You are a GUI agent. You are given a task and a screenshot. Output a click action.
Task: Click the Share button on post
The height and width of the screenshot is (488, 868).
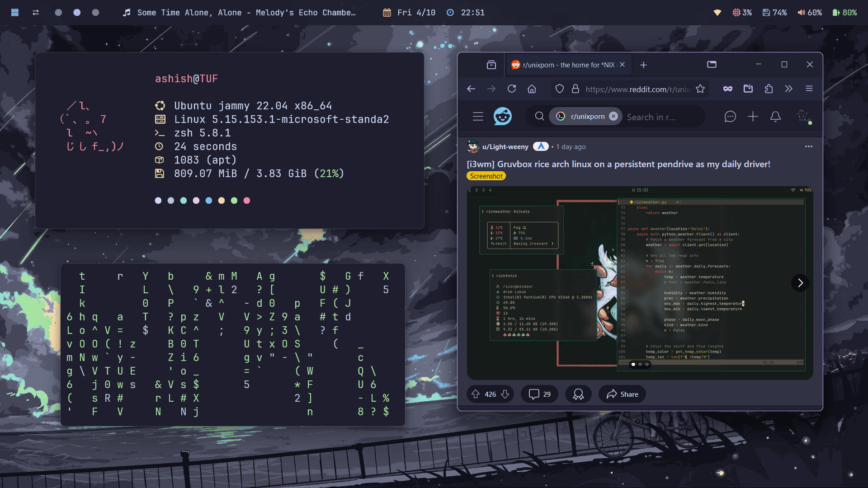(622, 394)
